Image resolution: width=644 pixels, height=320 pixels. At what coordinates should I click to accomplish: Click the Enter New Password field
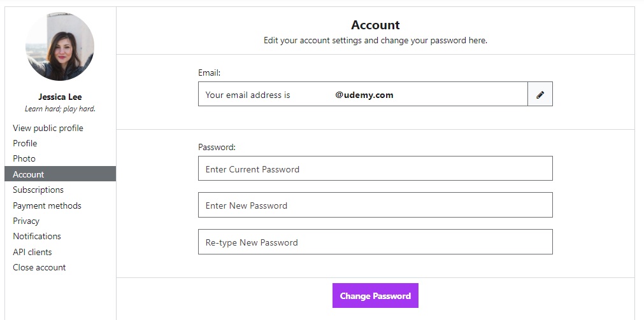point(375,205)
